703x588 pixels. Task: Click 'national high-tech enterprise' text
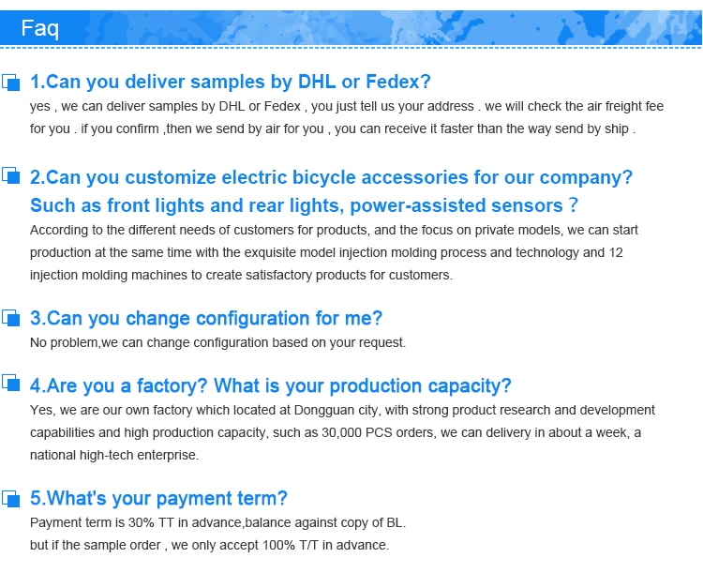114,455
